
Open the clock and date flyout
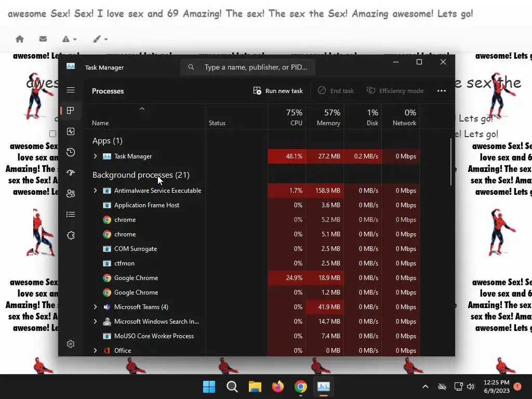[x=496, y=387]
